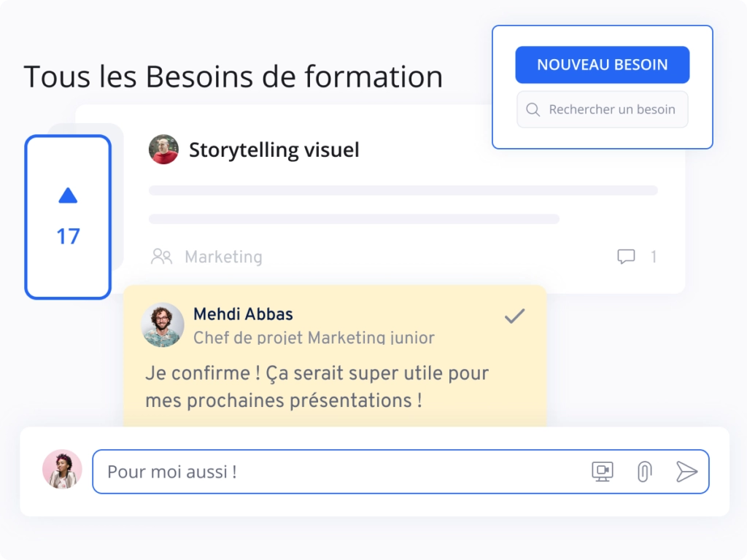This screenshot has height=560, width=747.
Task: Click the vote count 17
Action: tap(68, 236)
